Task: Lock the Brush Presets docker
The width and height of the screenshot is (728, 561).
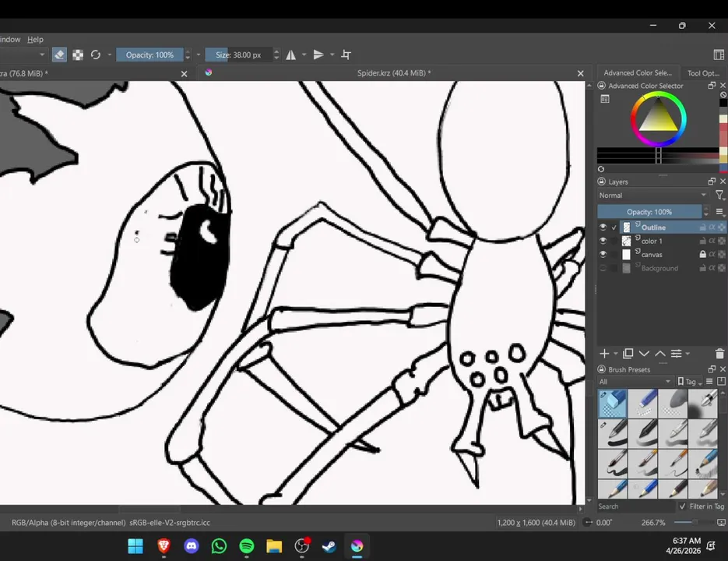Action: point(602,369)
